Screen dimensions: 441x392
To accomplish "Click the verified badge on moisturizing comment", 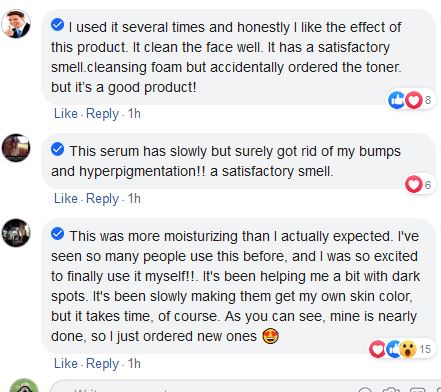I will click(x=57, y=233).
